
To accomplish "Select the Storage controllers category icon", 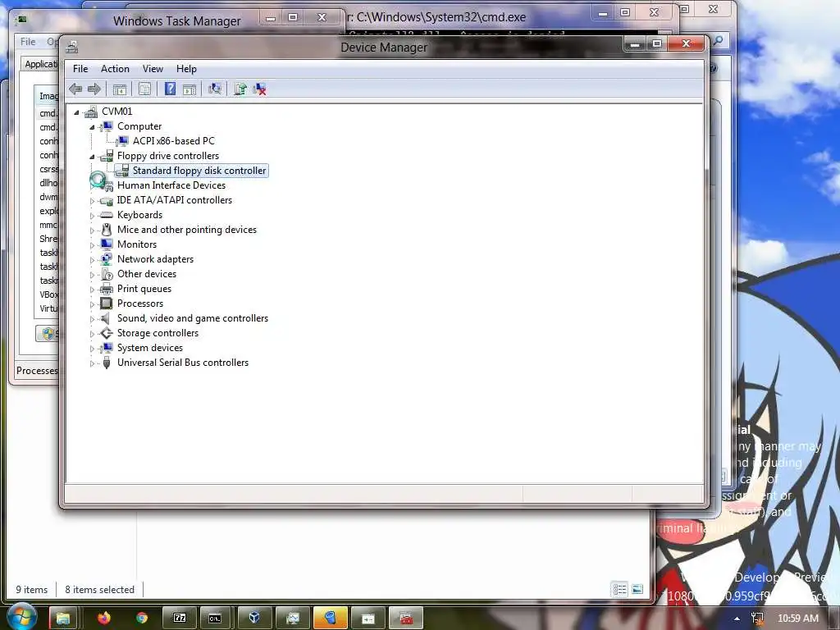I will pyautogui.click(x=107, y=333).
